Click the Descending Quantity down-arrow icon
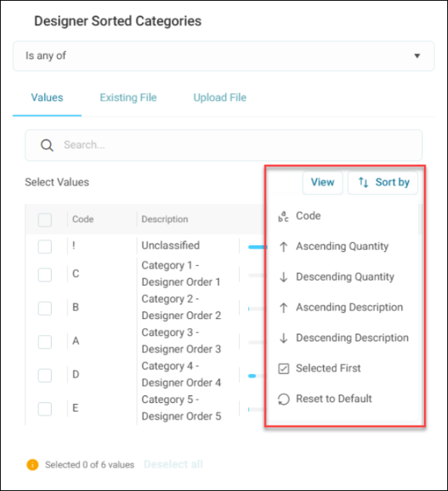Screen dimensions: 448x491 (x=284, y=277)
